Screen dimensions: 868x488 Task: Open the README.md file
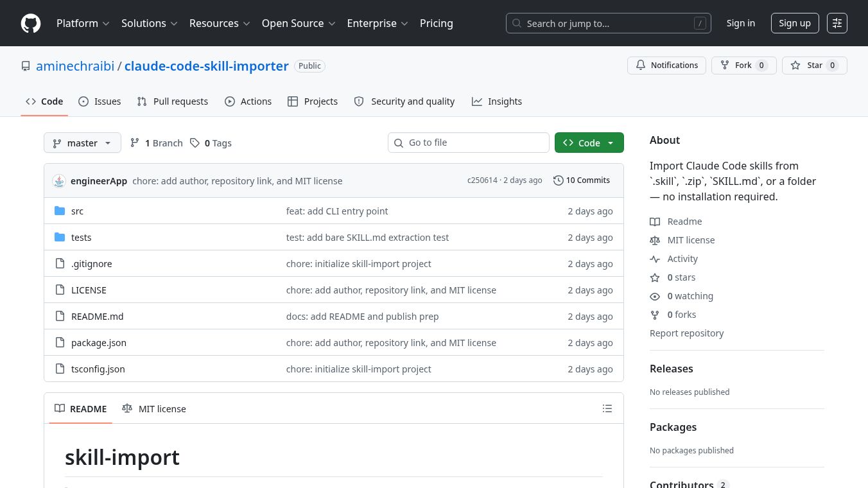(98, 317)
